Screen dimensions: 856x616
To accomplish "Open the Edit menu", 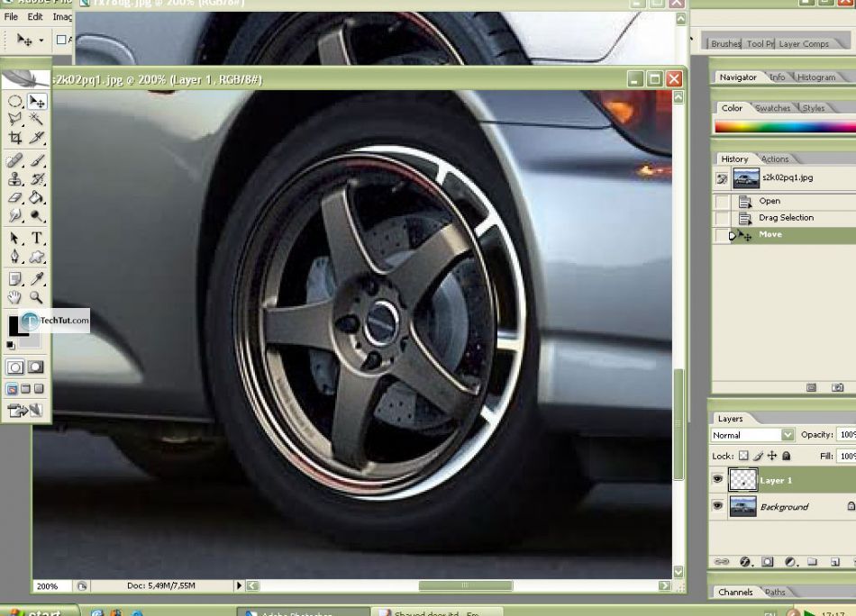I will coord(35,17).
